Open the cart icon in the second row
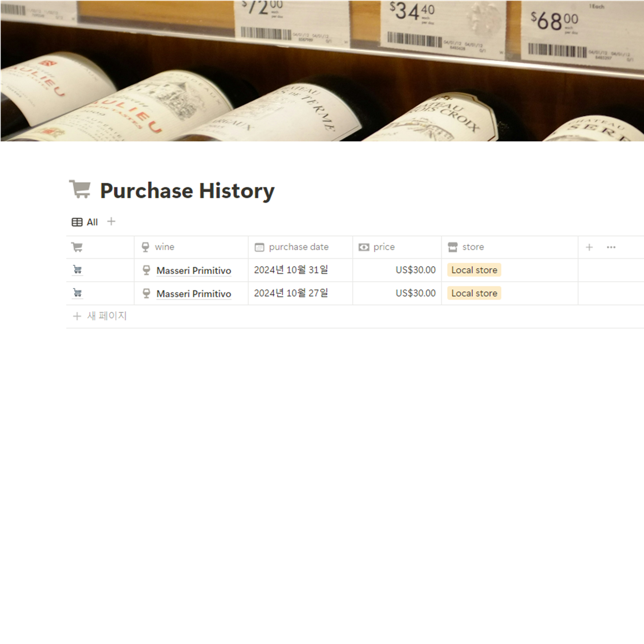 pyautogui.click(x=77, y=293)
